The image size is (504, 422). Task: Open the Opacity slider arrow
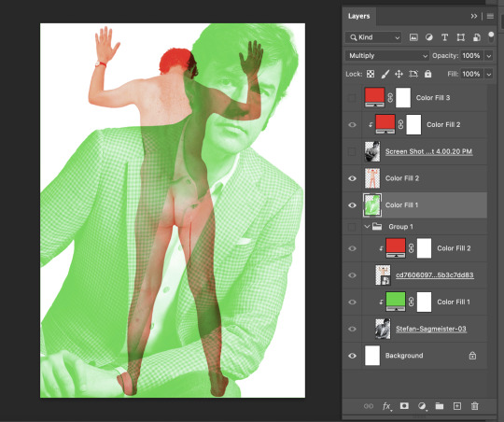pos(488,56)
